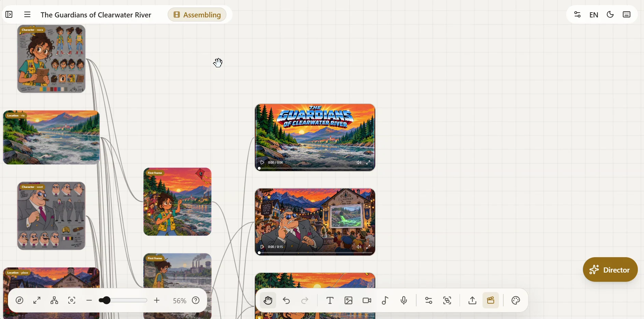Select the Location rio thumbnail
644x319 pixels.
point(51,137)
